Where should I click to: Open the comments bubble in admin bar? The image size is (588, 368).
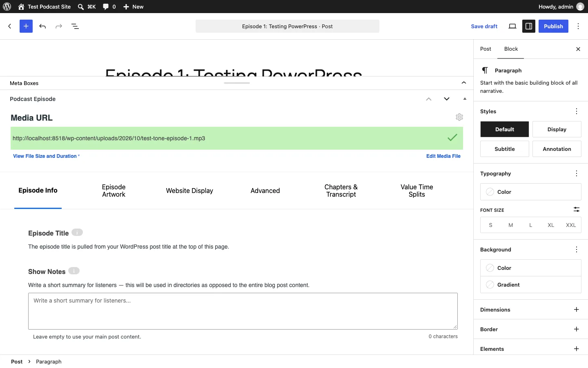(x=109, y=7)
